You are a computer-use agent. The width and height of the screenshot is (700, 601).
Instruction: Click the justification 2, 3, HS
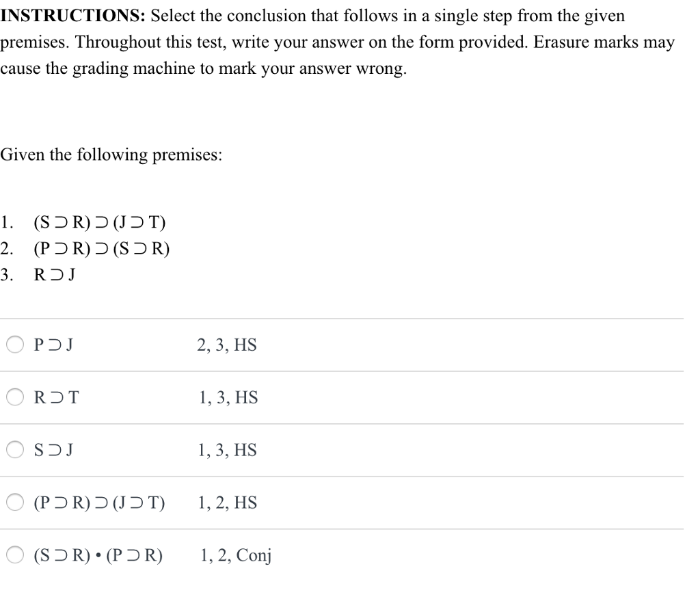point(226,345)
